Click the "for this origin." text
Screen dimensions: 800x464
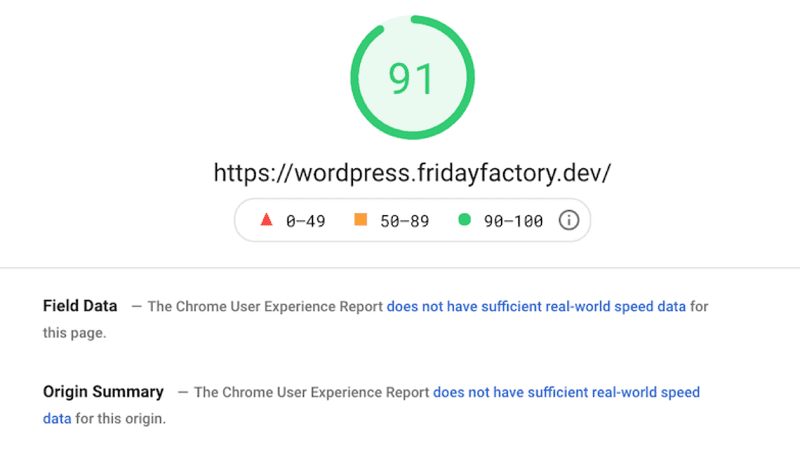(121, 419)
